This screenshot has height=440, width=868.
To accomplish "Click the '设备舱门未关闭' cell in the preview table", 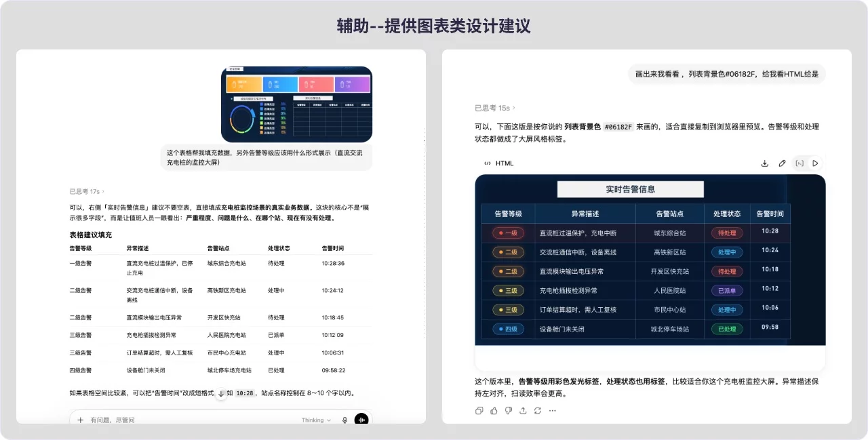I will 561,329.
